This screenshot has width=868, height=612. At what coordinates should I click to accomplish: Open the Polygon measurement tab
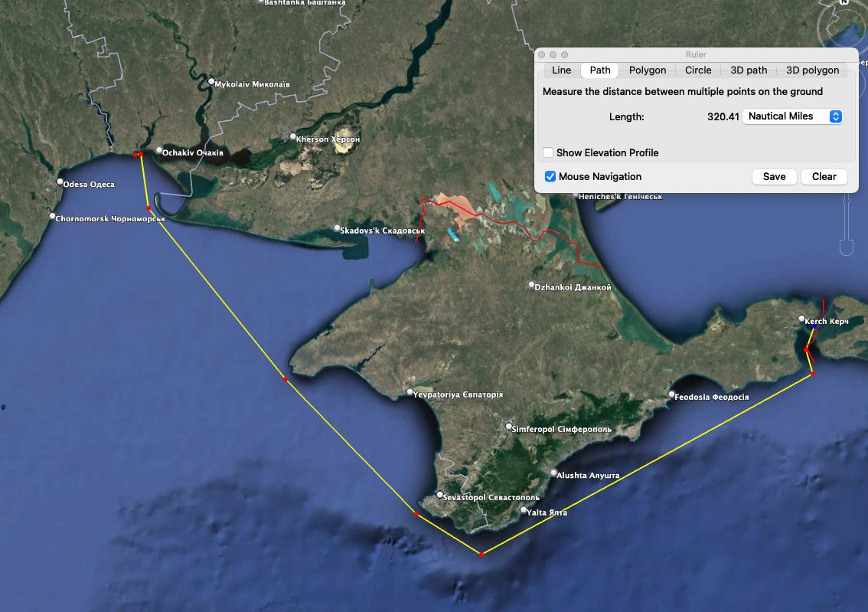pos(647,70)
